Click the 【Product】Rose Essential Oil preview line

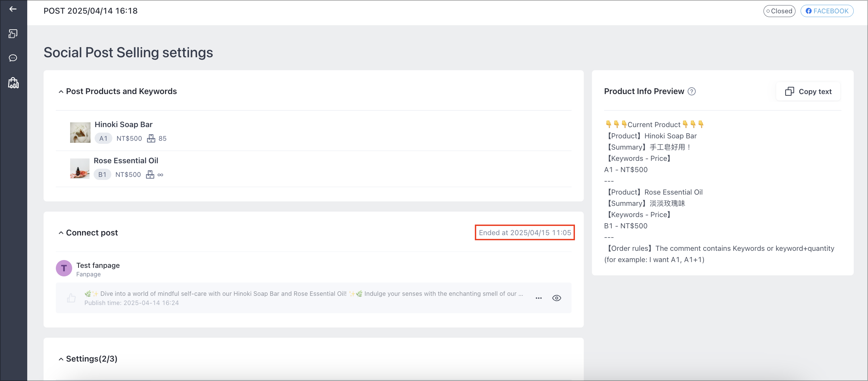(654, 192)
